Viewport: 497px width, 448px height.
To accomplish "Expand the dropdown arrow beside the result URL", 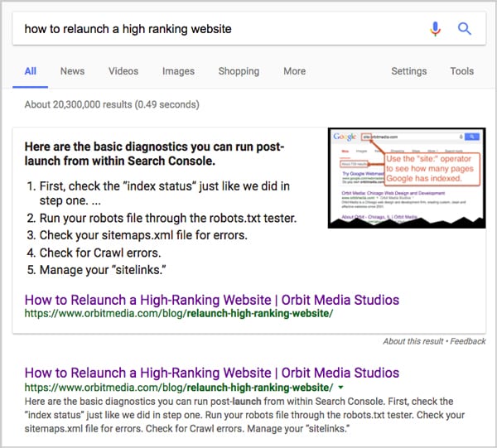I will click(340, 388).
